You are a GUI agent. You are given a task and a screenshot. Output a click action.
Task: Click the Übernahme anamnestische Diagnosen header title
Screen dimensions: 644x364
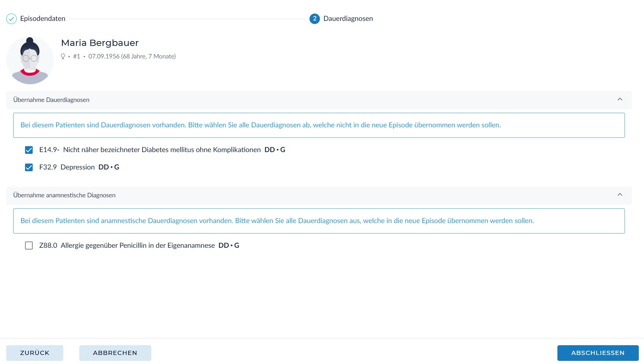click(x=64, y=195)
